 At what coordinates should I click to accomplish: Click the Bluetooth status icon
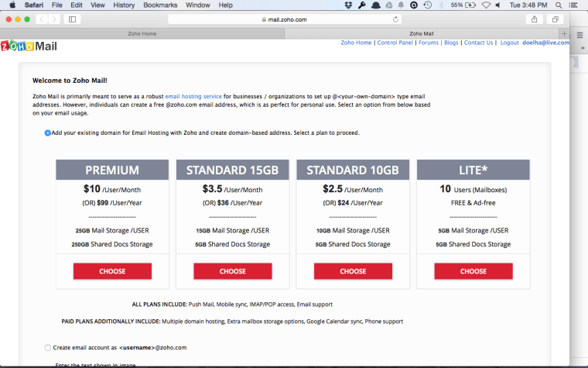(441, 5)
